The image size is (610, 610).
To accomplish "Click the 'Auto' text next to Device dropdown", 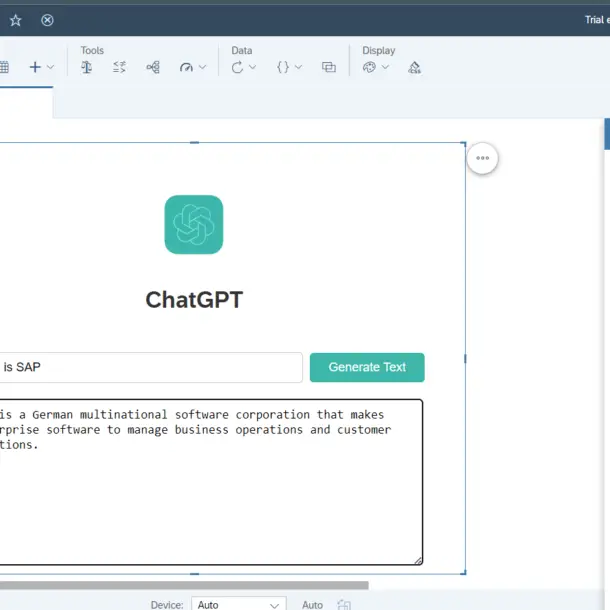I will (x=312, y=605).
